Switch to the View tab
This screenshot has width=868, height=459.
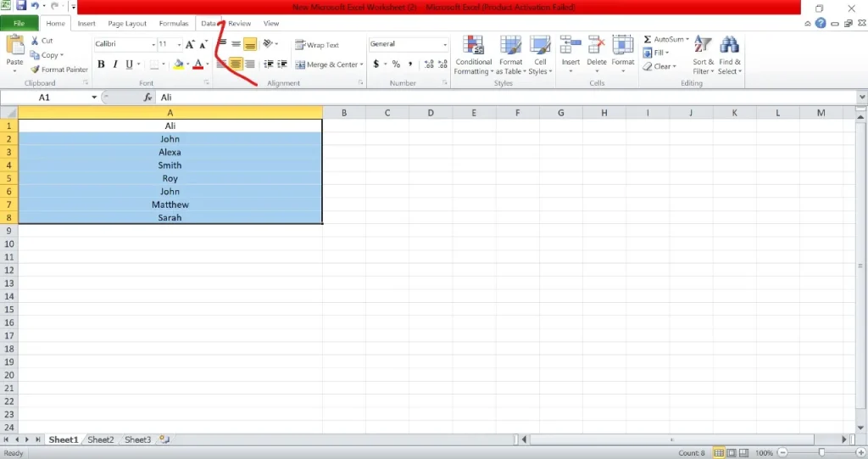pyautogui.click(x=271, y=23)
